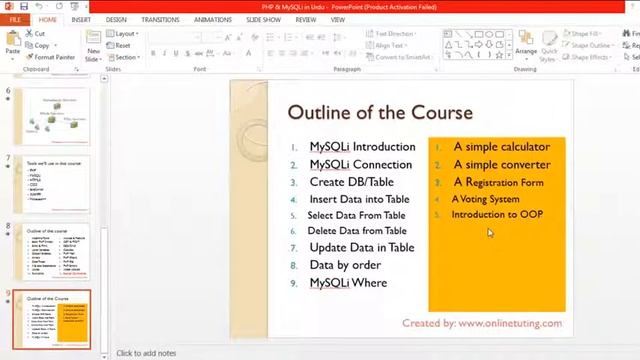This screenshot has width=640, height=360.
Task: Select slide 7 thumbnail
Action: (x=52, y=184)
